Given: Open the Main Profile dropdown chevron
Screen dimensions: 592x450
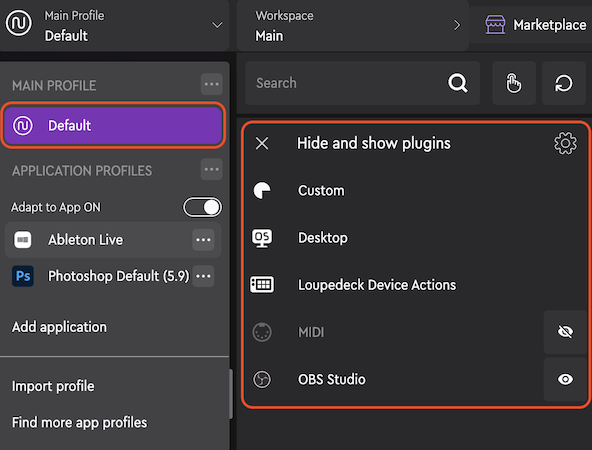Looking at the screenshot, I should pos(217,25).
